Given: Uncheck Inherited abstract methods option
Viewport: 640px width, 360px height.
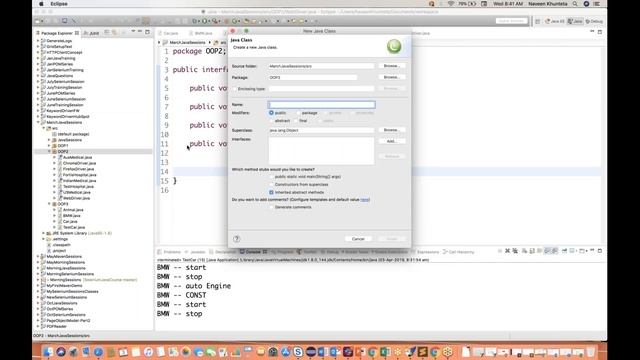Looking at the screenshot, I should (271, 192).
